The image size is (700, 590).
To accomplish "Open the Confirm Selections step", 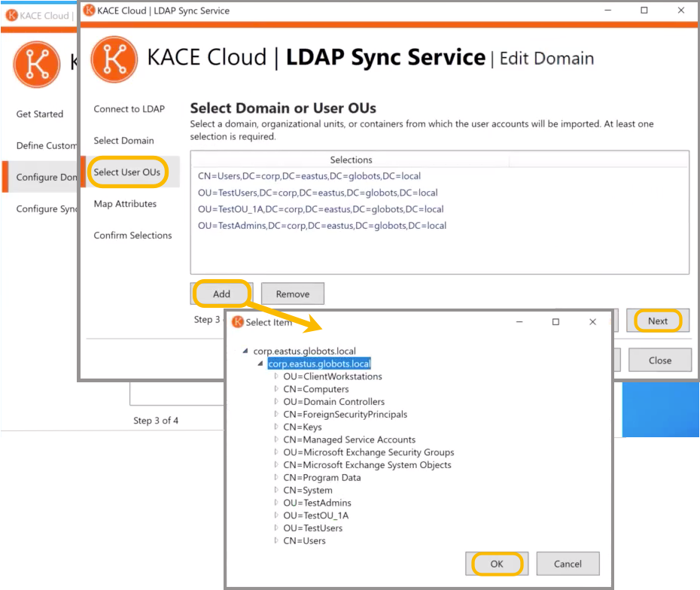I will 132,236.
